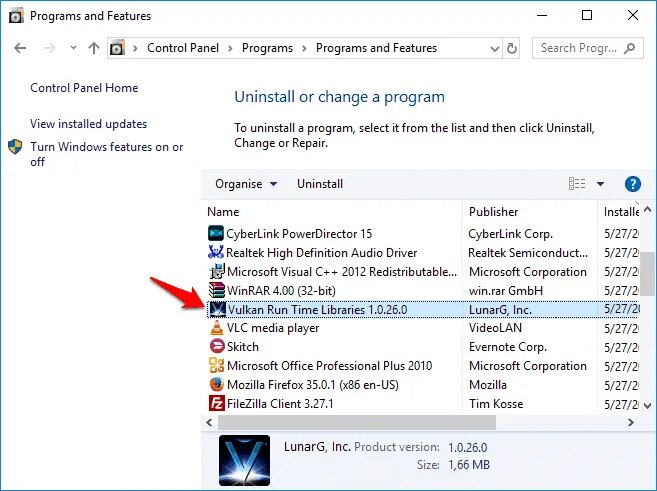Click Programs in the breadcrumb
Viewport: 657px width, 491px height.
267,48
